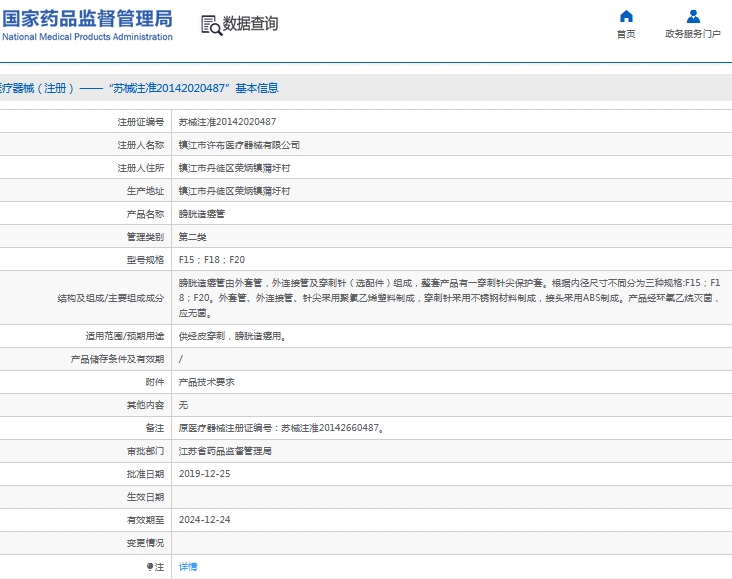
Task: Click the 管理类别 label
Action: tap(145, 237)
